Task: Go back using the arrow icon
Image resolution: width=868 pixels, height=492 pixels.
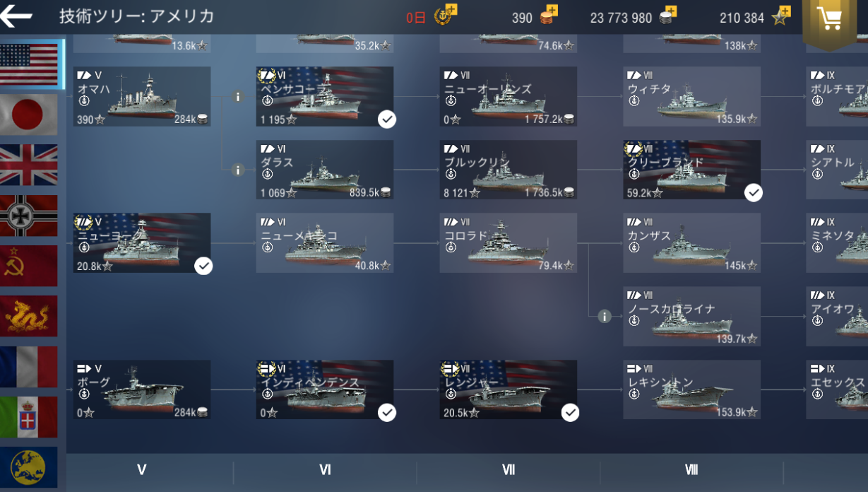Action: point(17,16)
